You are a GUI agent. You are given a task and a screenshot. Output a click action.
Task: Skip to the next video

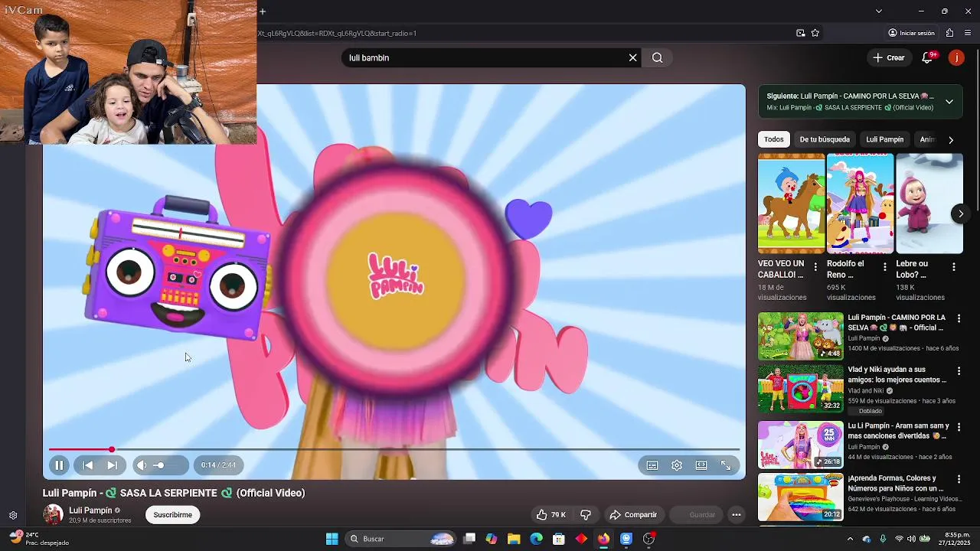(112, 465)
